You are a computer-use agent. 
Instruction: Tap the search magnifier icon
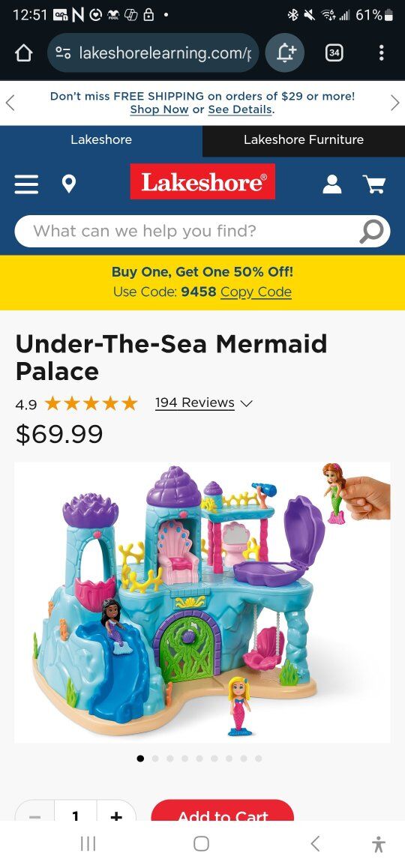click(371, 231)
